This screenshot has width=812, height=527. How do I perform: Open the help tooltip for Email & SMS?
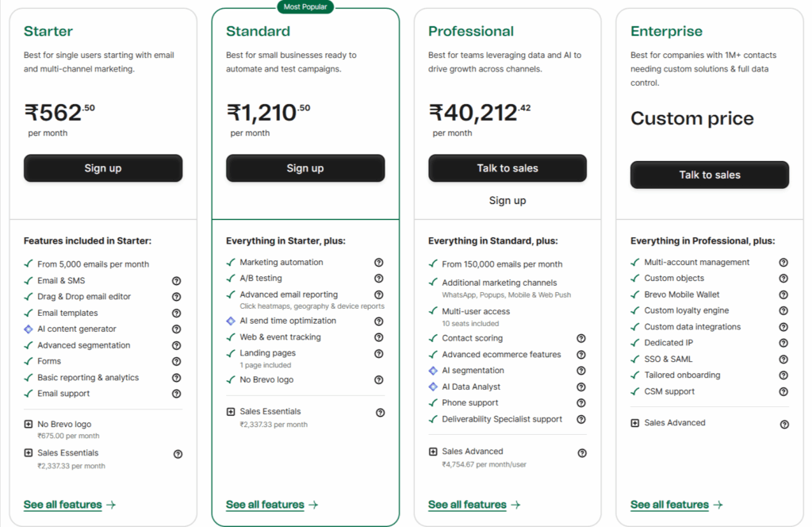(177, 280)
